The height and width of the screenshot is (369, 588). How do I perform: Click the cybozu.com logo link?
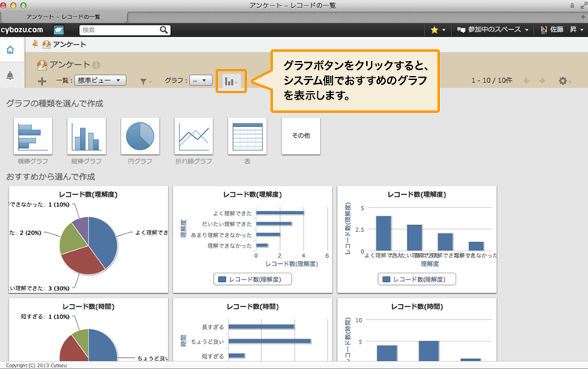coord(22,30)
